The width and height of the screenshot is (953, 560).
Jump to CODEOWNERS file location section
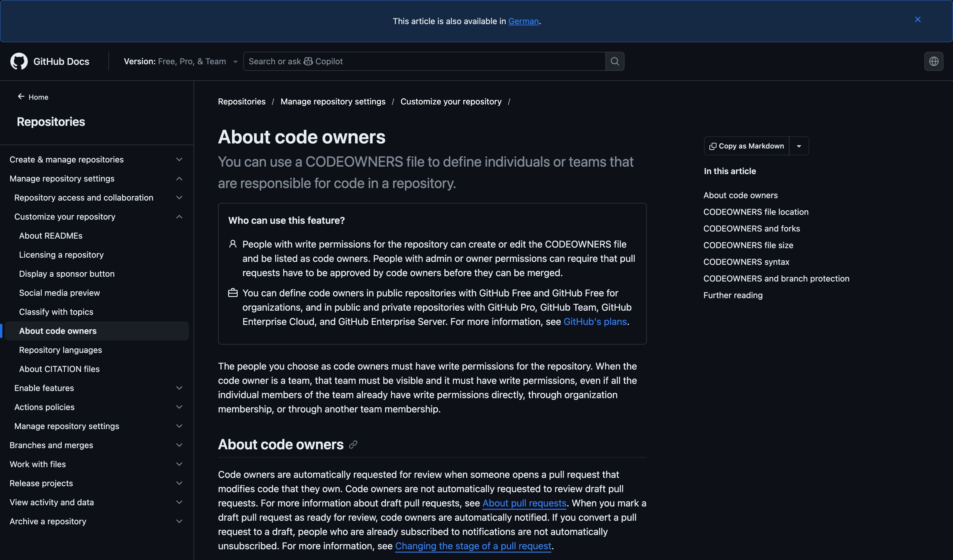(x=756, y=212)
